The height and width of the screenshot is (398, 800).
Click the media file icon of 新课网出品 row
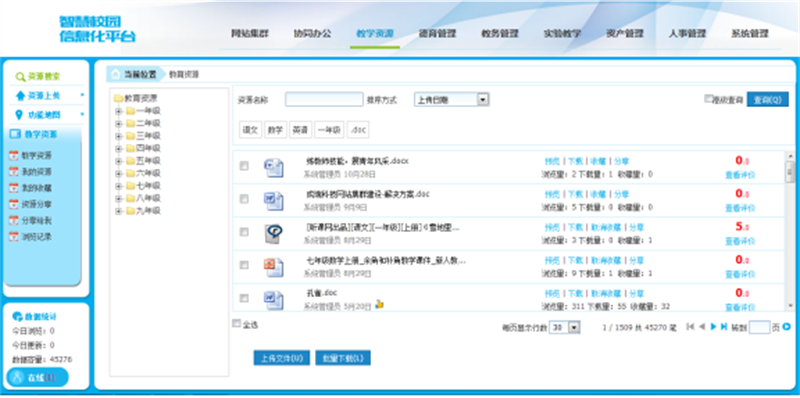pos(273,234)
